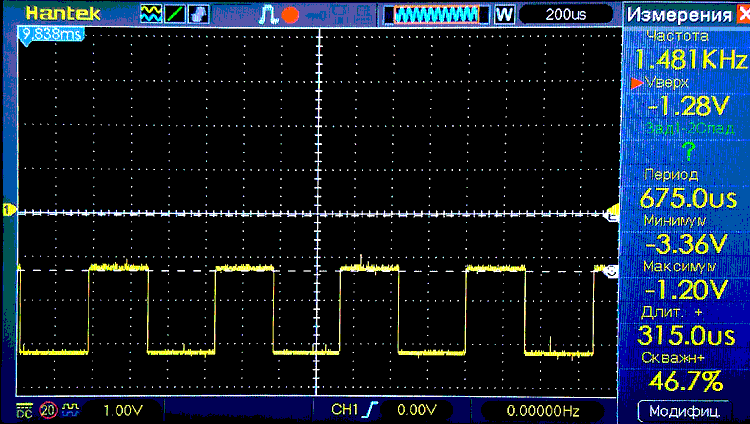Image resolution: width=750 pixels, height=424 pixels.
Task: Click the third gray toolbar icon
Action: pos(199,14)
